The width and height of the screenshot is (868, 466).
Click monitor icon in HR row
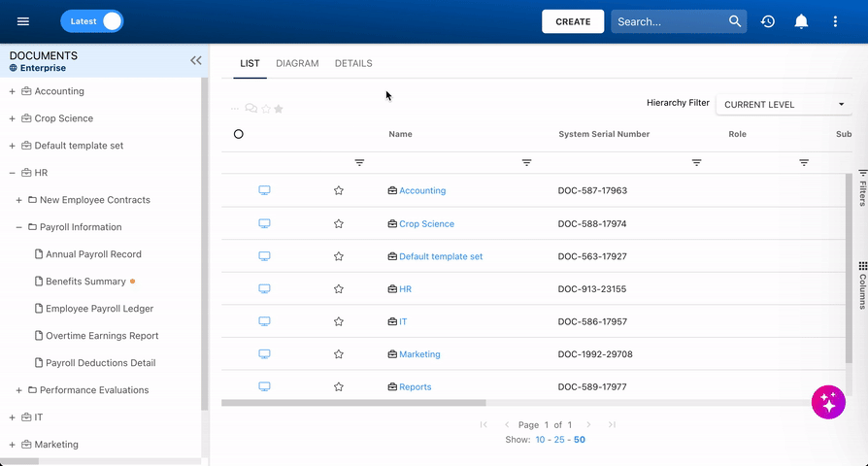point(265,289)
